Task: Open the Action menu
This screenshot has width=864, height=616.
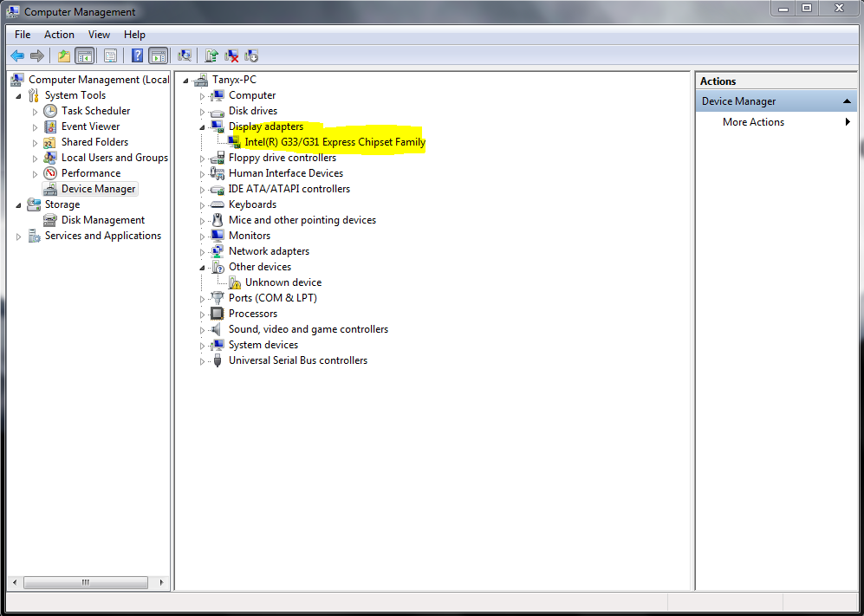Action: point(59,35)
